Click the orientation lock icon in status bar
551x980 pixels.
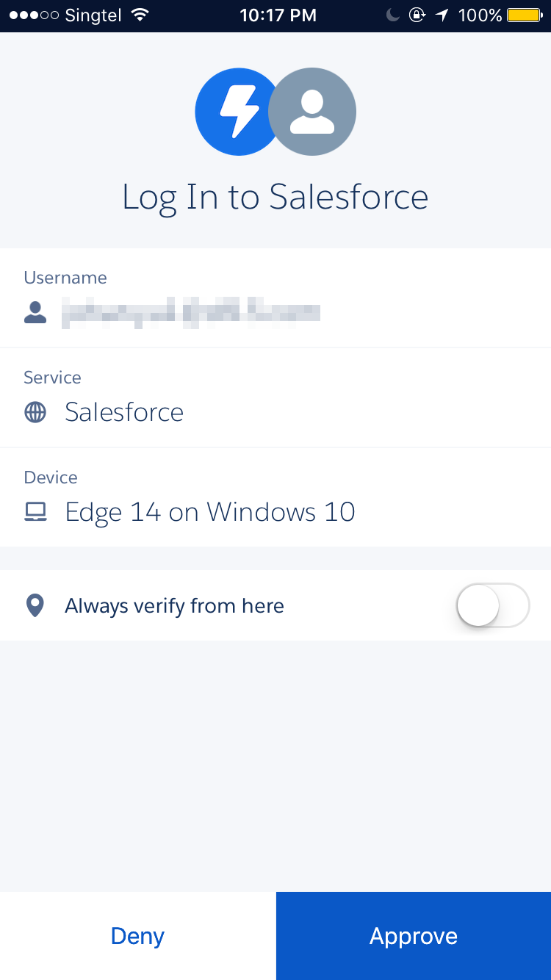417,14
